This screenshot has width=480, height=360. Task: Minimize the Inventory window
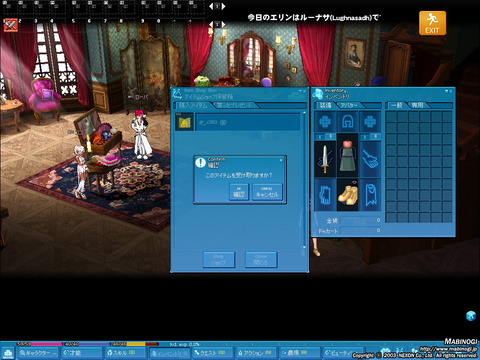(x=446, y=91)
